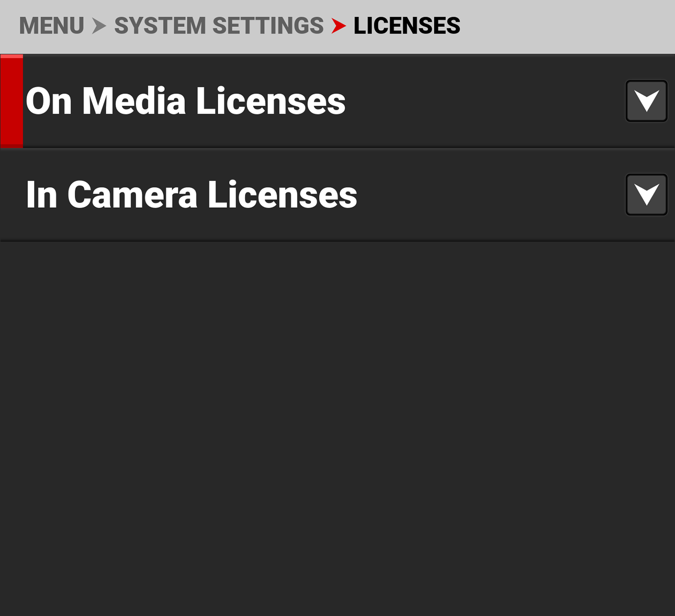
Task: Click the LICENSES breadcrumb title
Action: [x=407, y=26]
